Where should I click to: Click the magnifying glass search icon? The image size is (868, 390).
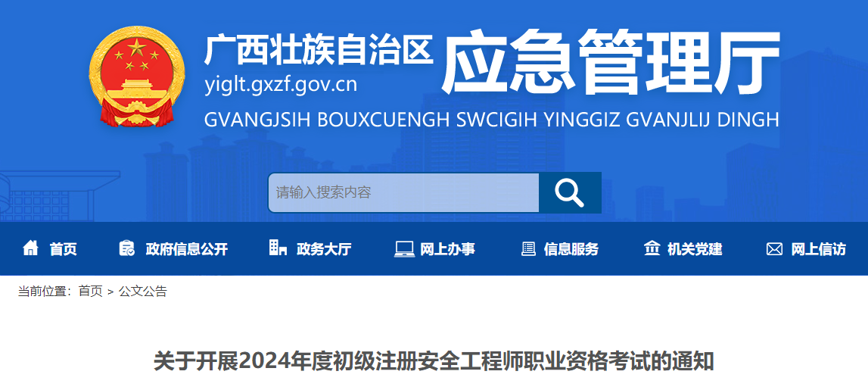570,193
